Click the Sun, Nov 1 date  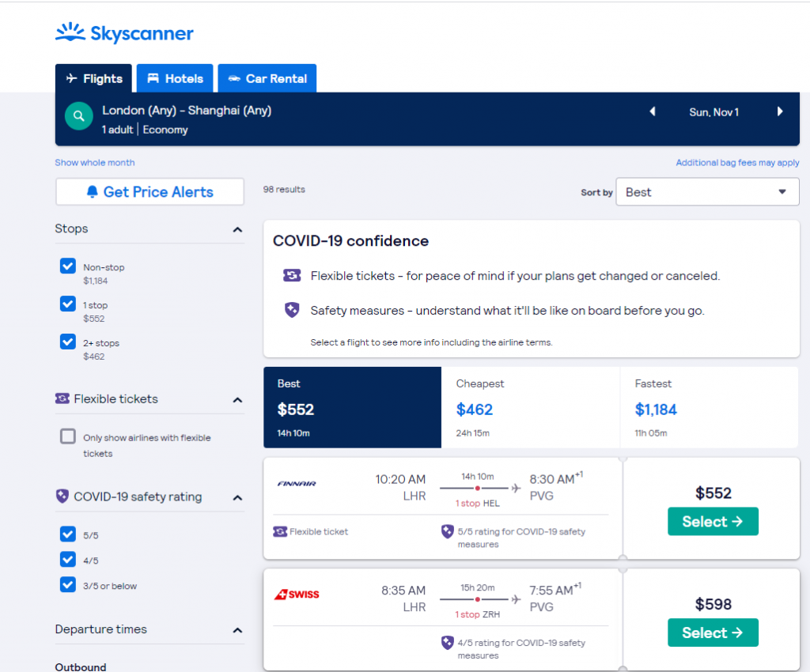point(714,112)
